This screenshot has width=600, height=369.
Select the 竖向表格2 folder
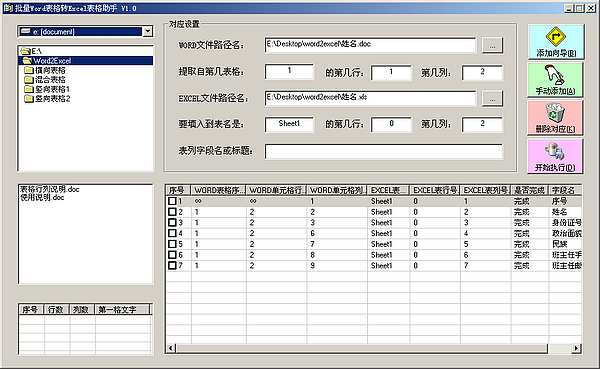(x=47, y=99)
